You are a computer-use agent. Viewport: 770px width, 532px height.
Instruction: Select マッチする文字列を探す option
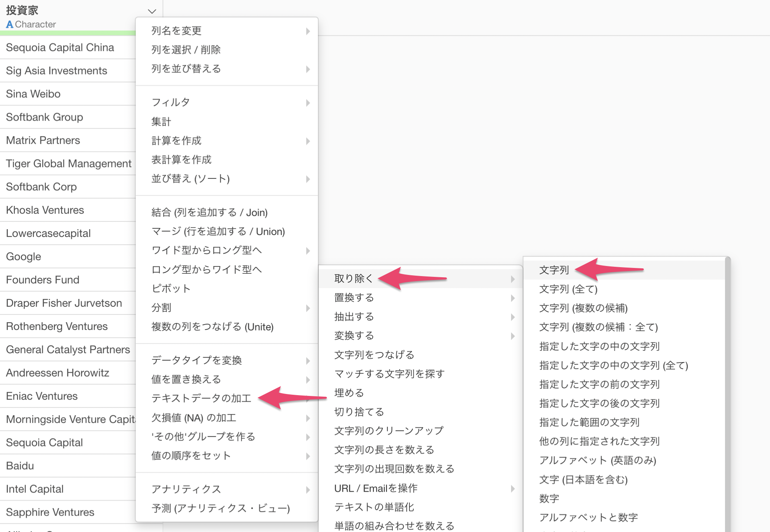(x=389, y=374)
